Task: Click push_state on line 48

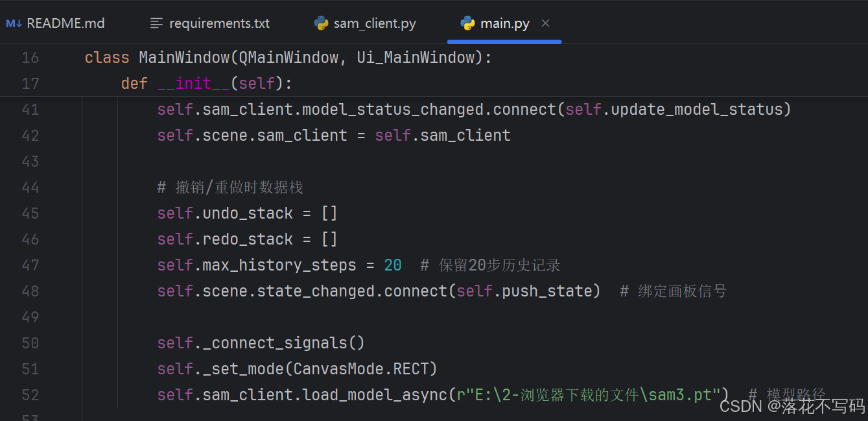Action: (547, 291)
